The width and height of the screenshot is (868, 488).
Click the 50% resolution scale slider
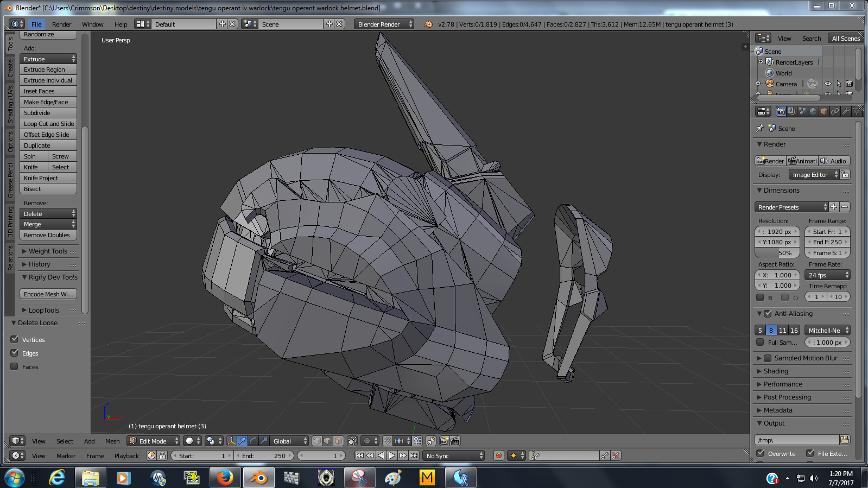777,253
